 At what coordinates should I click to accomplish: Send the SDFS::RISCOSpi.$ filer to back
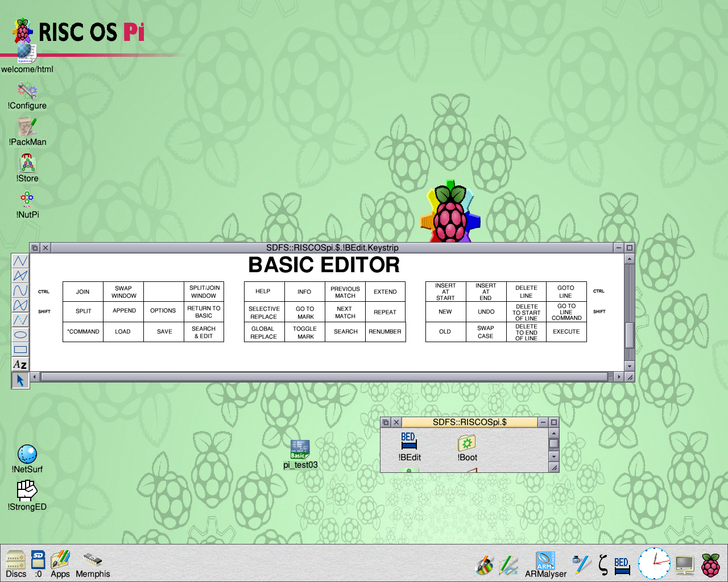pyautogui.click(x=386, y=422)
